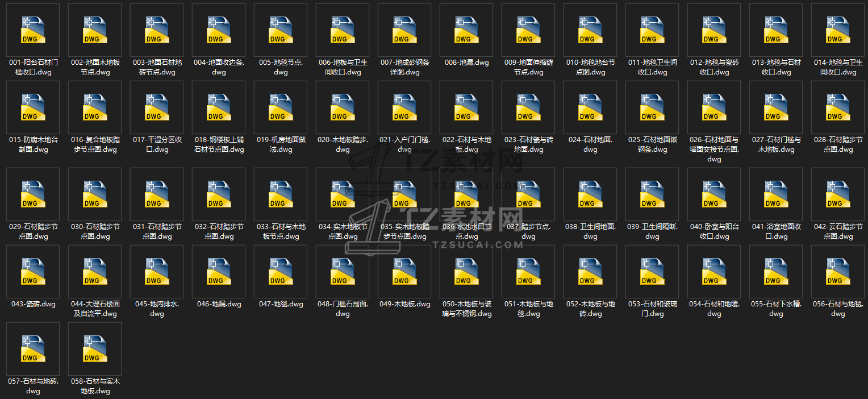Click the 050-木地板与玻璃与不锈钢.dwg icon
The image size is (868, 399).
click(x=466, y=272)
